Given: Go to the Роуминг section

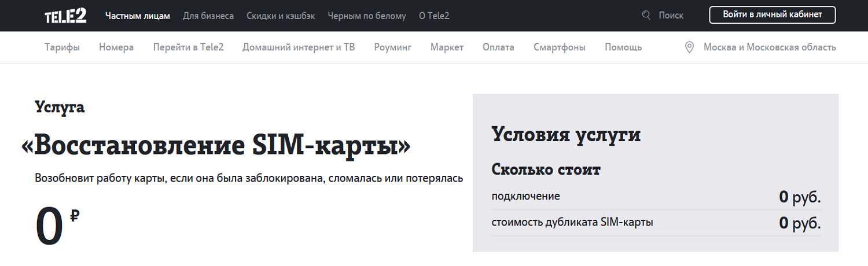Looking at the screenshot, I should [x=393, y=47].
